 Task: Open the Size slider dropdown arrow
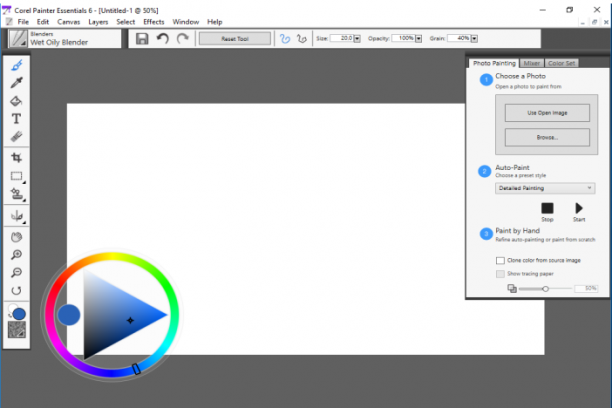click(357, 39)
